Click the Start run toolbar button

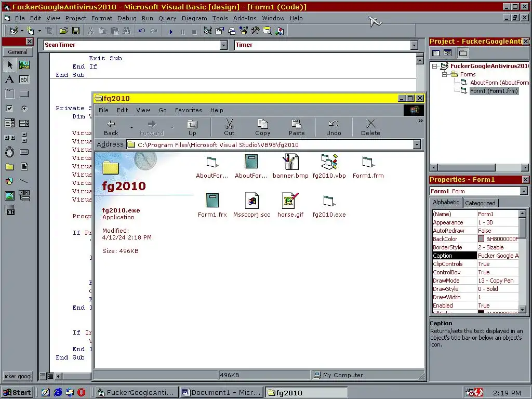point(171,32)
